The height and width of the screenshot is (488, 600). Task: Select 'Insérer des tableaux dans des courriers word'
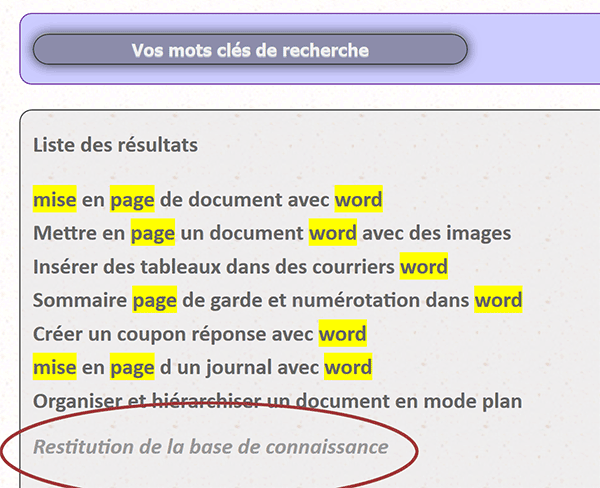coord(240,266)
